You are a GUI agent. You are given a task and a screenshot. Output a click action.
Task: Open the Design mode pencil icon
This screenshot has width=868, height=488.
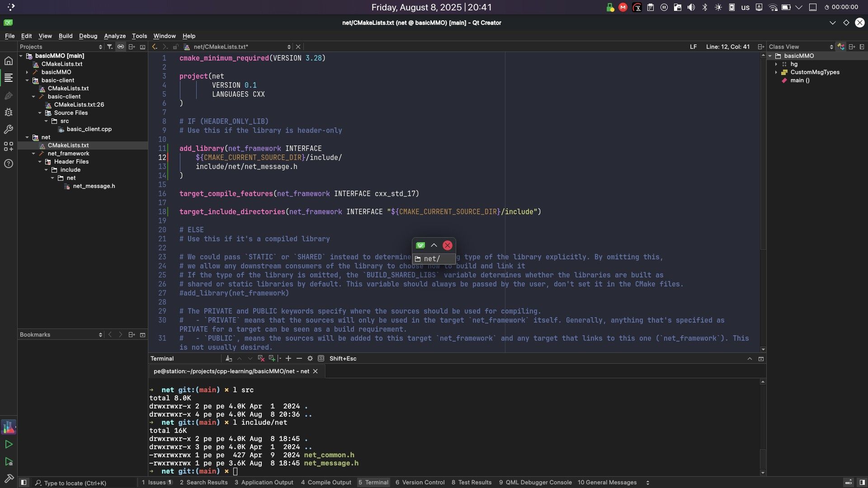click(9, 95)
